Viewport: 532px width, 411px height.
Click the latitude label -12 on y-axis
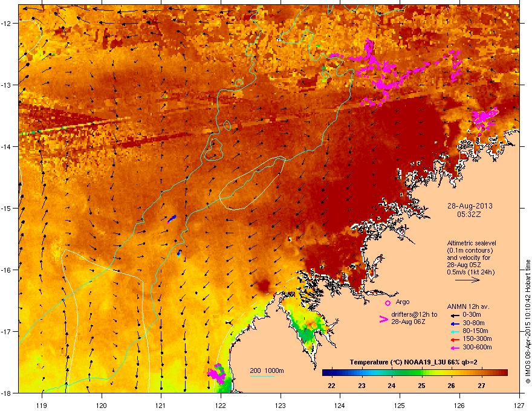pyautogui.click(x=7, y=24)
